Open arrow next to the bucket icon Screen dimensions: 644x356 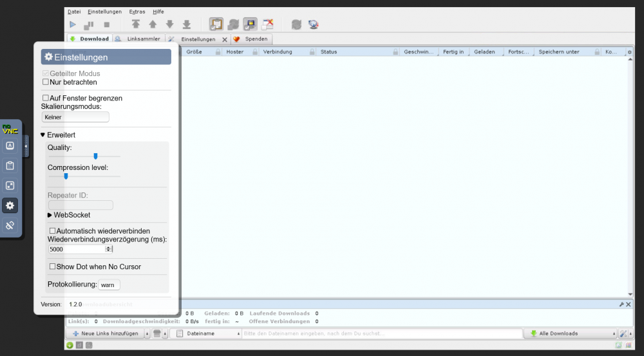coord(165,333)
